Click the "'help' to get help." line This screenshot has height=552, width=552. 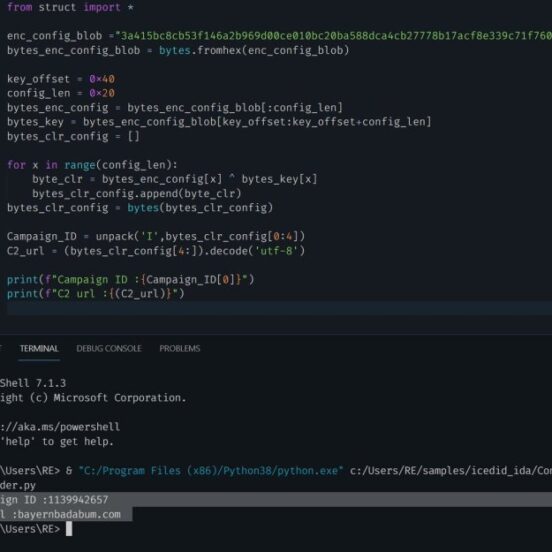57,441
